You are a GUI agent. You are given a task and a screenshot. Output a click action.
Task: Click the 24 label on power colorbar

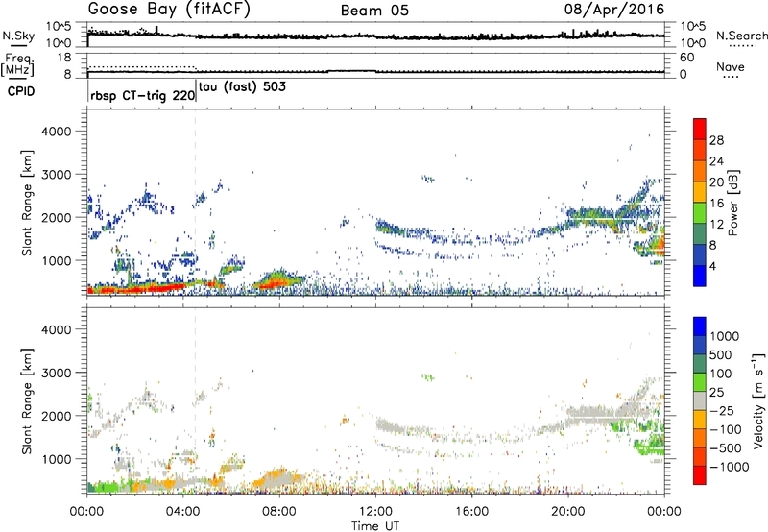coord(716,161)
